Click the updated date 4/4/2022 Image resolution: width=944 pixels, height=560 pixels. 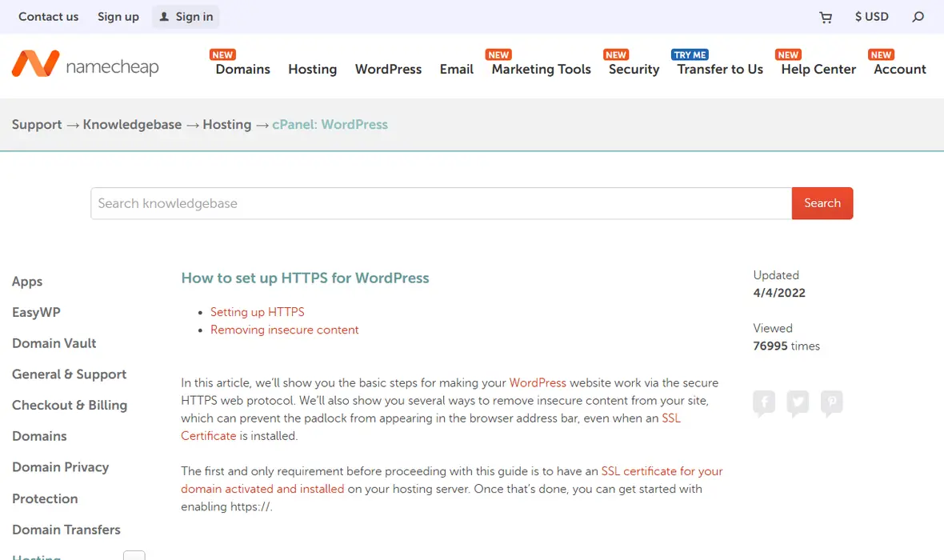[779, 294]
